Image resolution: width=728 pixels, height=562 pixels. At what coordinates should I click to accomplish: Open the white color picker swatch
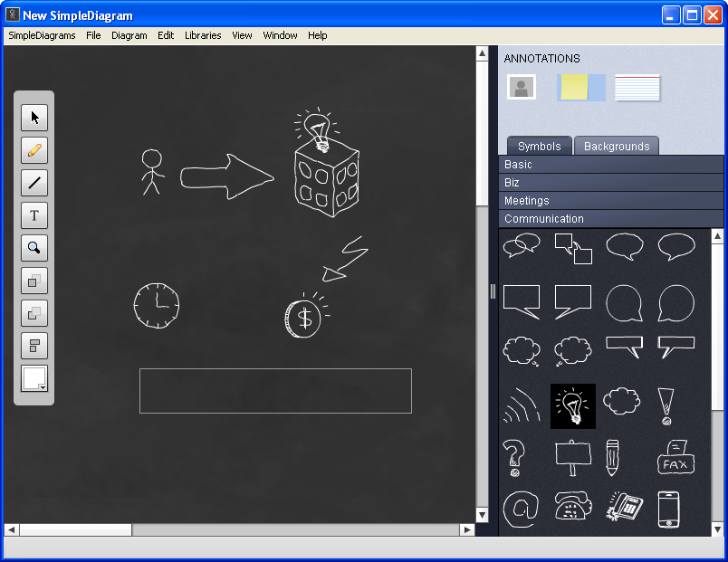34,378
